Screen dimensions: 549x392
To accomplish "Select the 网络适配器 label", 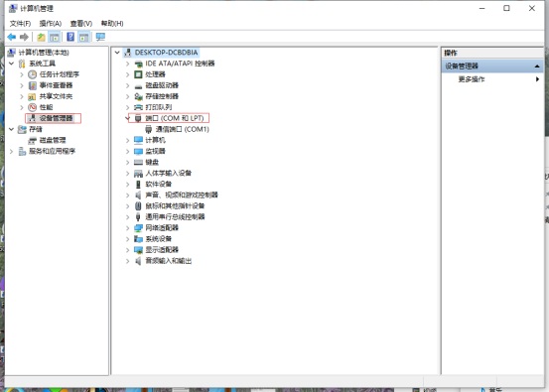I will click(x=162, y=228).
